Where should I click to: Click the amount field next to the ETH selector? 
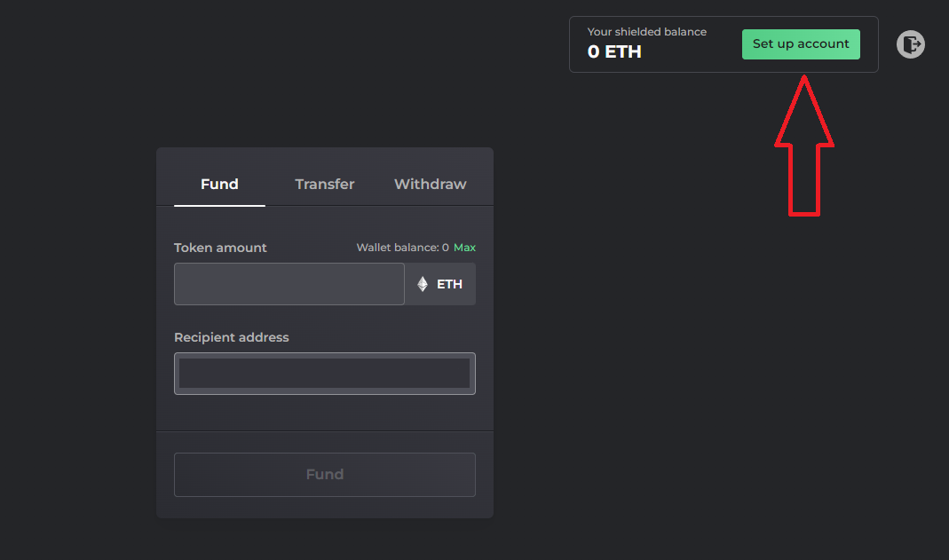(x=289, y=283)
